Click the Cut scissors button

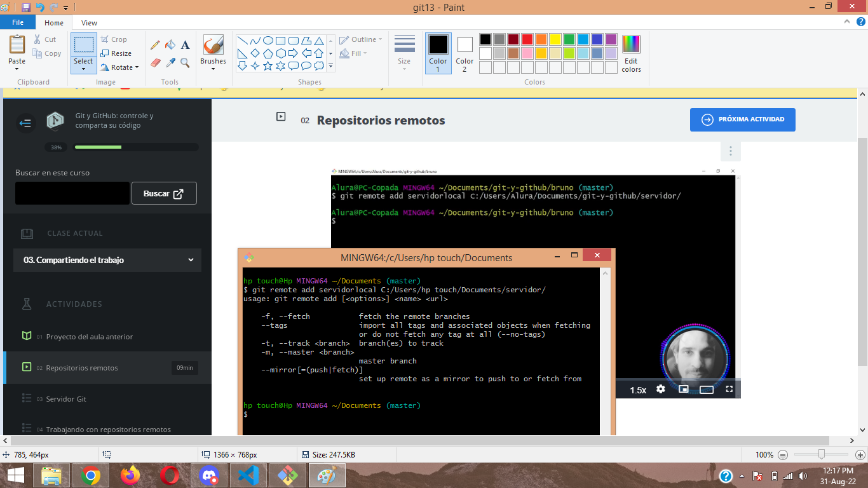coord(45,39)
